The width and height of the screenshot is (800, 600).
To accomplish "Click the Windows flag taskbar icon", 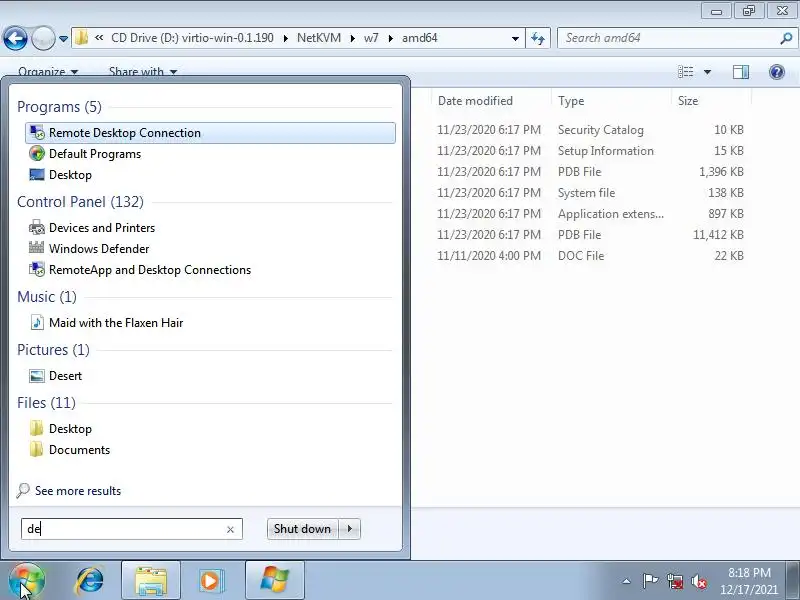I will [274, 581].
